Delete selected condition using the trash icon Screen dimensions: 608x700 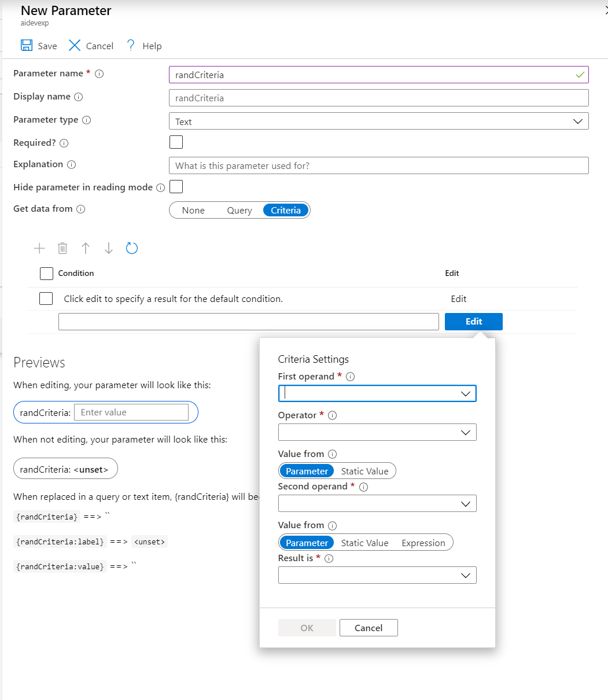click(x=62, y=248)
